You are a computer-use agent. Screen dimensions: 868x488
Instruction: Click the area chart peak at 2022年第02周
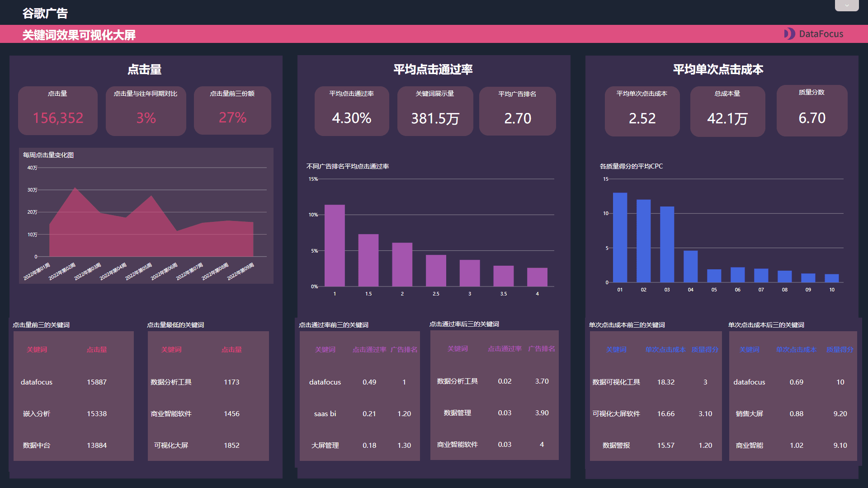click(75, 188)
